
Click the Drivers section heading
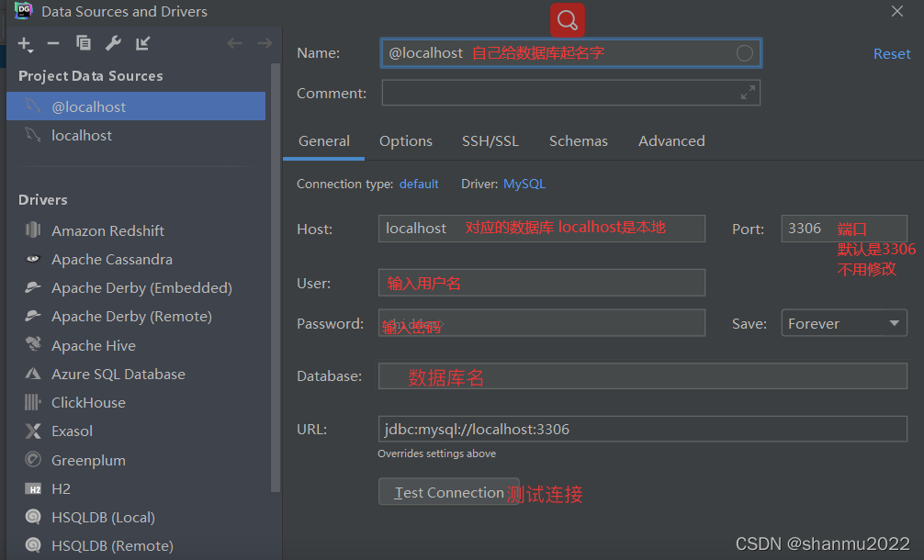(42, 199)
